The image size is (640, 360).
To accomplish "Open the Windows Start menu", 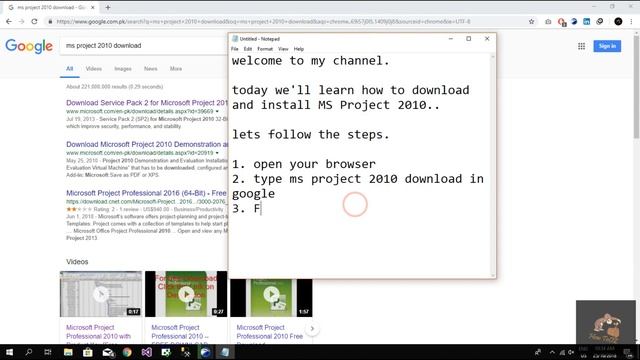I will point(9,352).
